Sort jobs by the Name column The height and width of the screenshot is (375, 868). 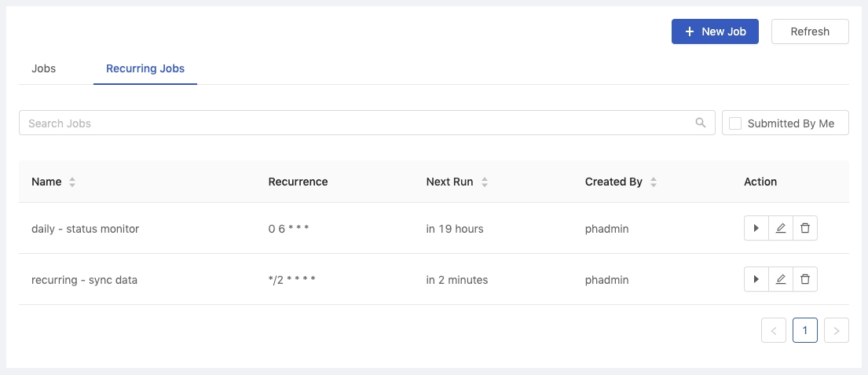(x=72, y=182)
